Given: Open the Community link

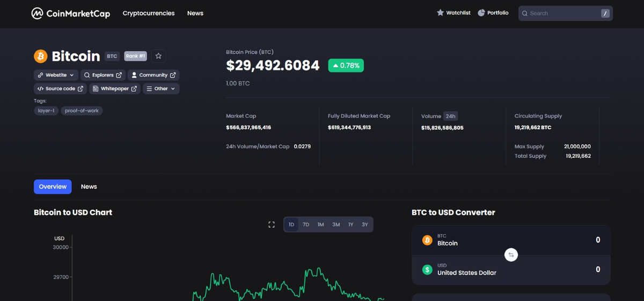Looking at the screenshot, I should pos(153,75).
